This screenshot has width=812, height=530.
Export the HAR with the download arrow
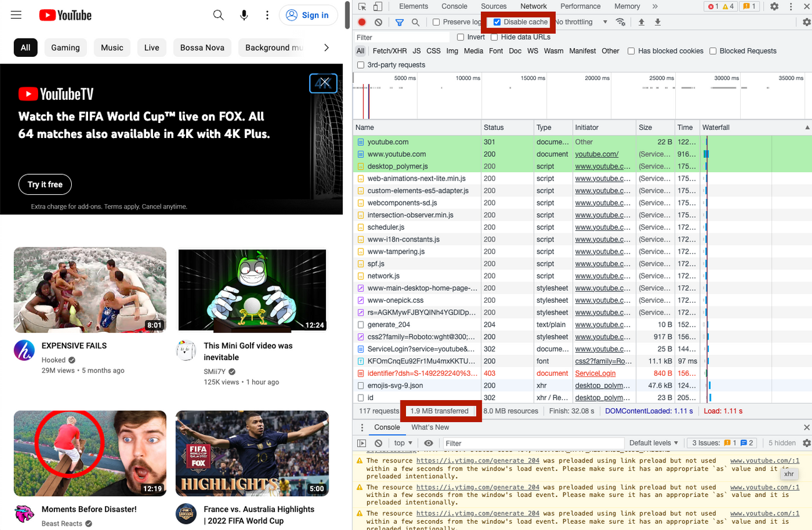658,22
